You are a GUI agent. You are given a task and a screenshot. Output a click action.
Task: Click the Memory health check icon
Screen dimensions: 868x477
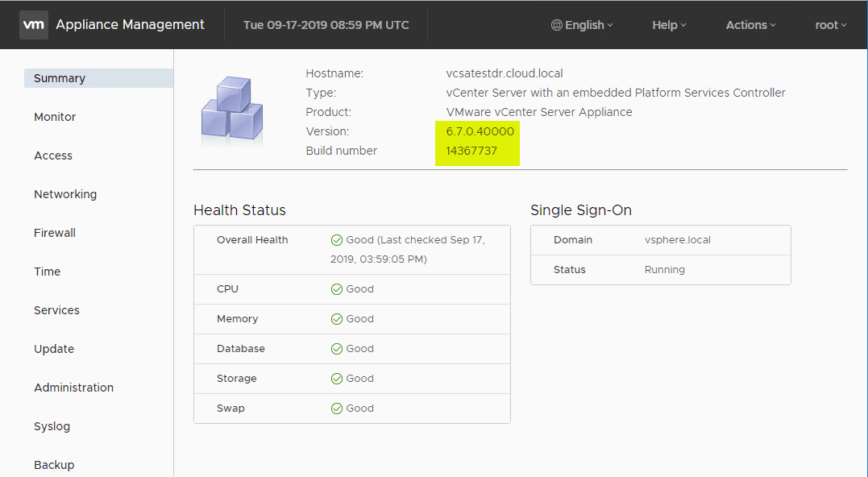(336, 318)
